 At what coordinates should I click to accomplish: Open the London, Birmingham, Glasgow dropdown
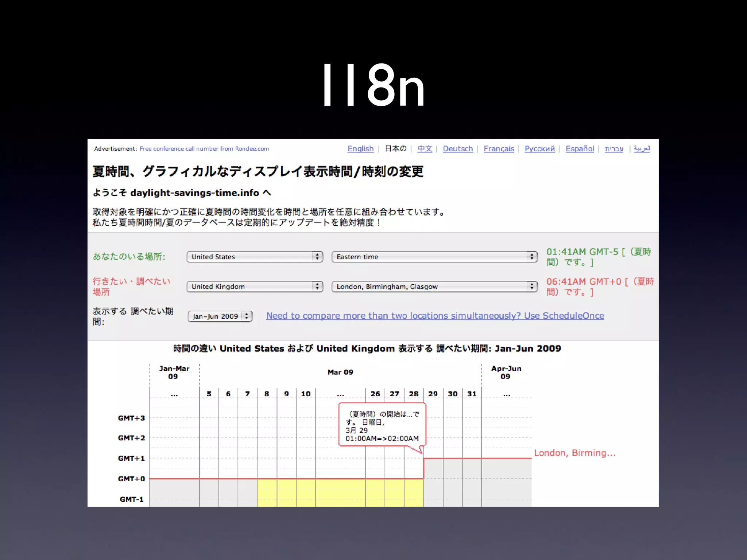click(x=434, y=287)
